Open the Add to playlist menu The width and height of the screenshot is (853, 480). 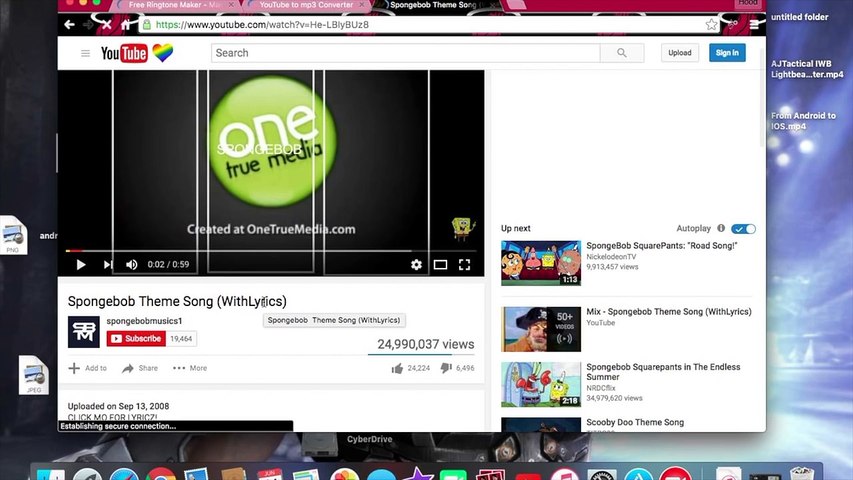pos(88,368)
